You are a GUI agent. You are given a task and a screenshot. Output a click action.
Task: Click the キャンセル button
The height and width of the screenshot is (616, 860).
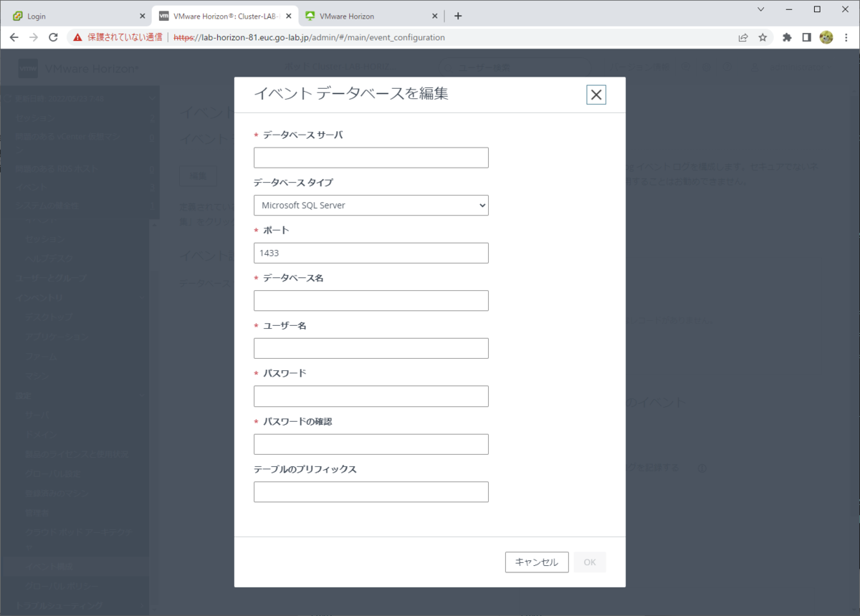[537, 562]
